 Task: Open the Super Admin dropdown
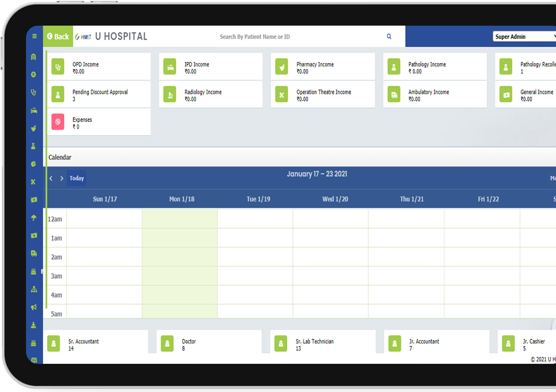tap(524, 36)
